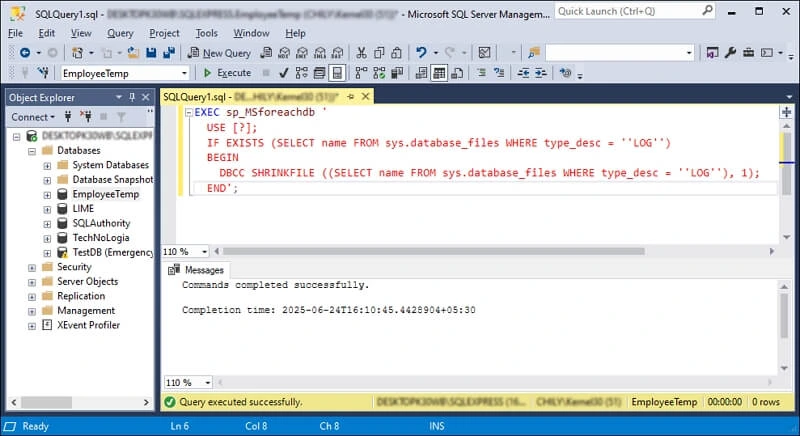Open the File menu

(15, 33)
